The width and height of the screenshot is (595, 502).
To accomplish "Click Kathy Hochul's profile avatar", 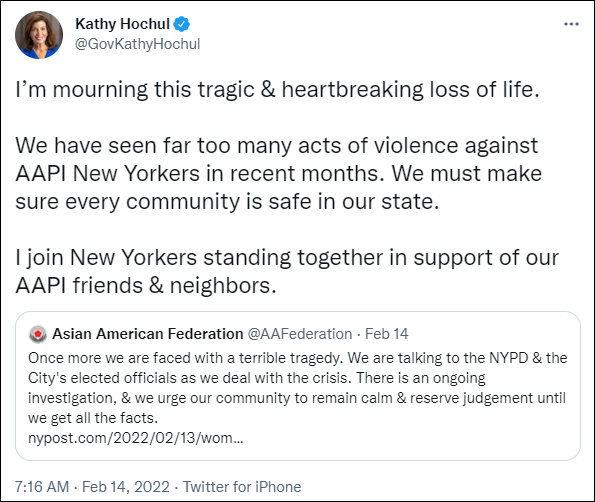I will [x=39, y=35].
